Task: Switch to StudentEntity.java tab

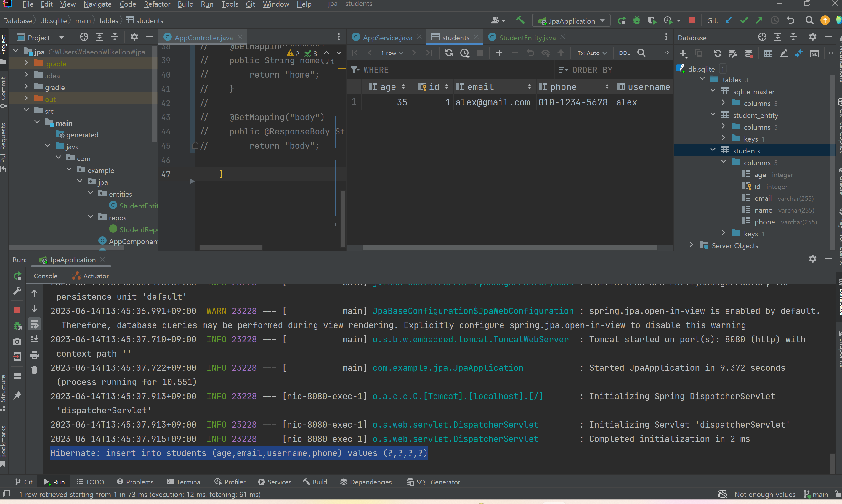Action: coord(527,37)
